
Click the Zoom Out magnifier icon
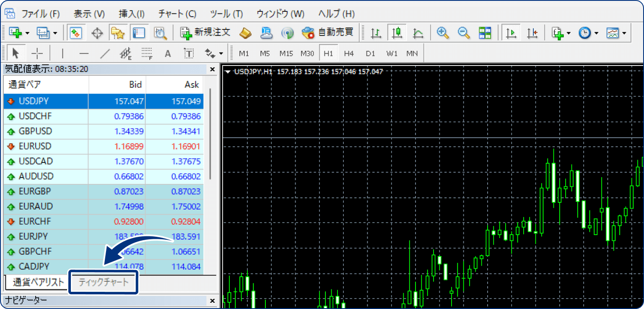pos(464,33)
